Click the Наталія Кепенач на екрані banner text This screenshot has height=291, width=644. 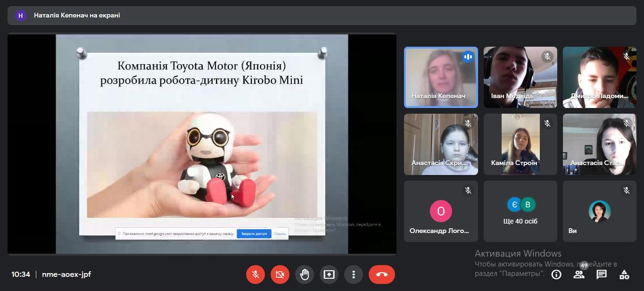tap(77, 16)
